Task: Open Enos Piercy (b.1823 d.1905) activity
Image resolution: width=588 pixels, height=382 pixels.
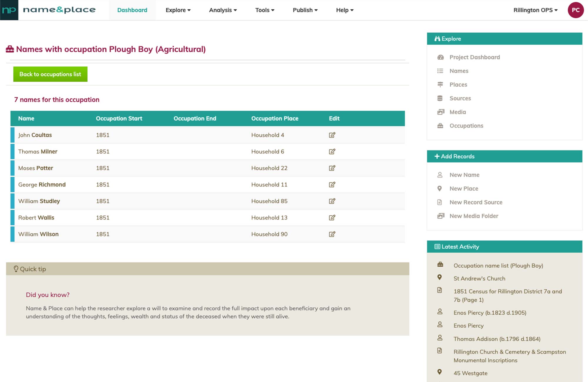Action: tap(490, 313)
